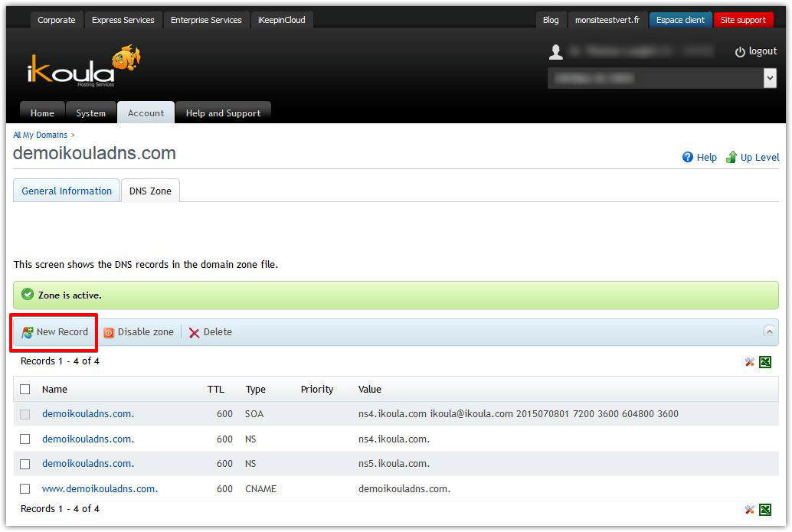Follow the All My Domains breadcrumb link
Image resolution: width=792 pixels, height=532 pixels.
coord(40,135)
